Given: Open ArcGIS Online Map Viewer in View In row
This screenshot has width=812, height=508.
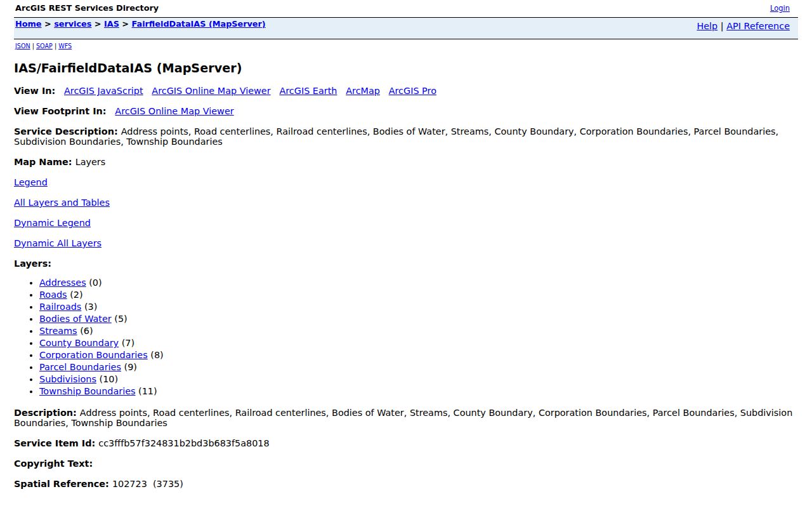Looking at the screenshot, I should click(211, 91).
